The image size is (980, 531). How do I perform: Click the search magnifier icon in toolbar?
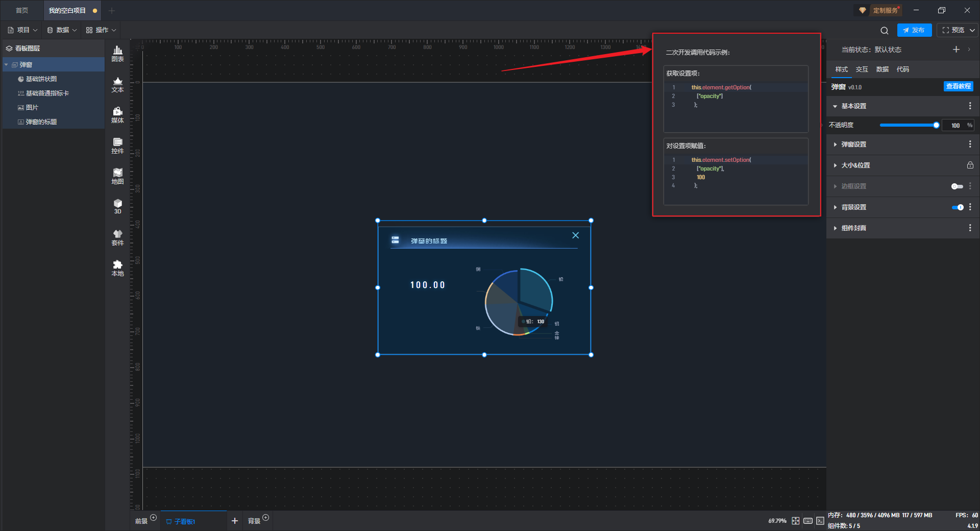(x=885, y=30)
